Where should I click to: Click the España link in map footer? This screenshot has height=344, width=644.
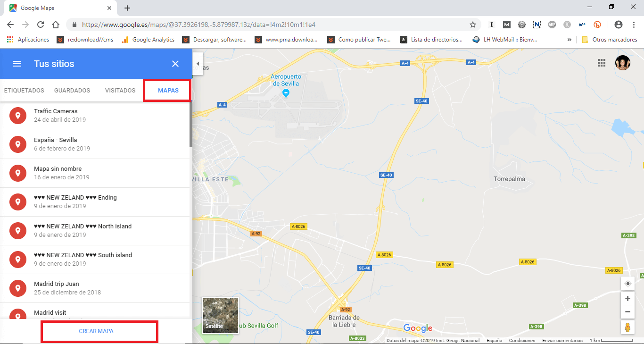click(x=494, y=340)
